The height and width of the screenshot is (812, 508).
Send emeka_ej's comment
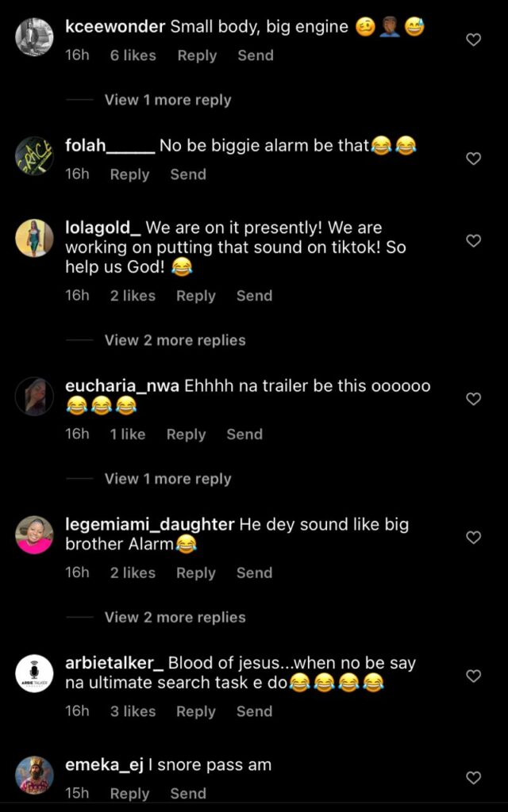[188, 793]
